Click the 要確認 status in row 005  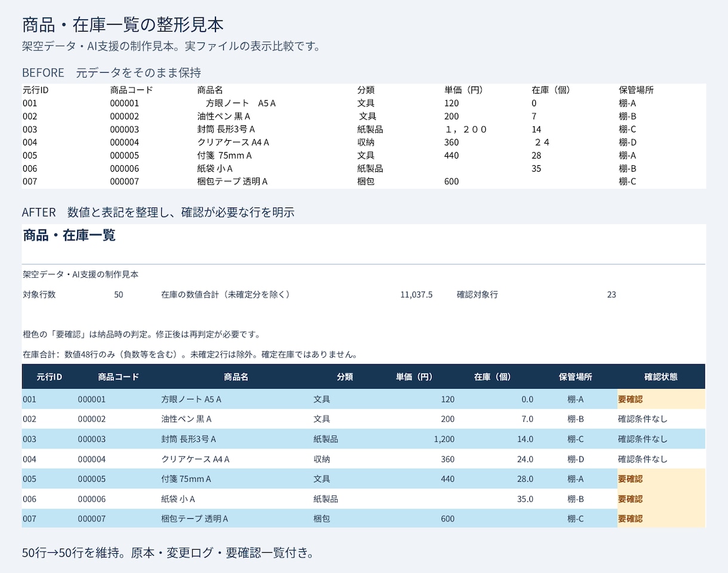point(630,479)
